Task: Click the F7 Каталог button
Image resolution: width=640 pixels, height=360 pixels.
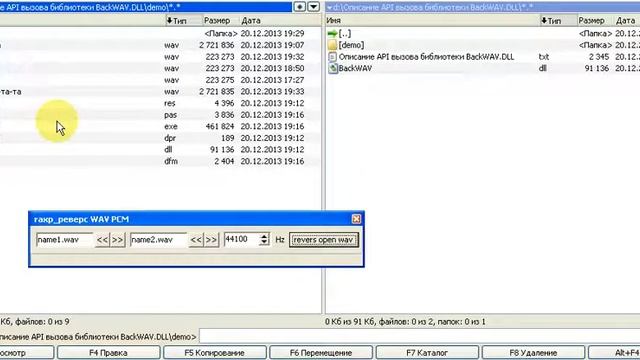Action: point(427,353)
